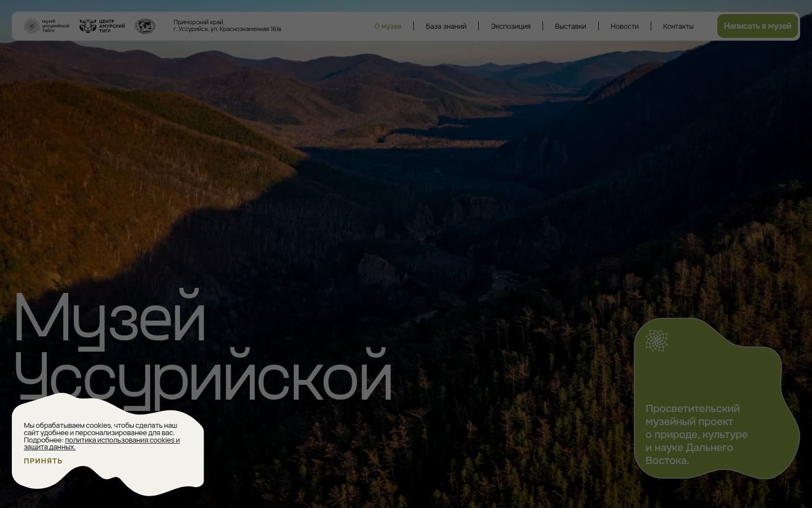Click the Музей Уссурийской тайги logo
The height and width of the screenshot is (508, 812).
(x=47, y=26)
